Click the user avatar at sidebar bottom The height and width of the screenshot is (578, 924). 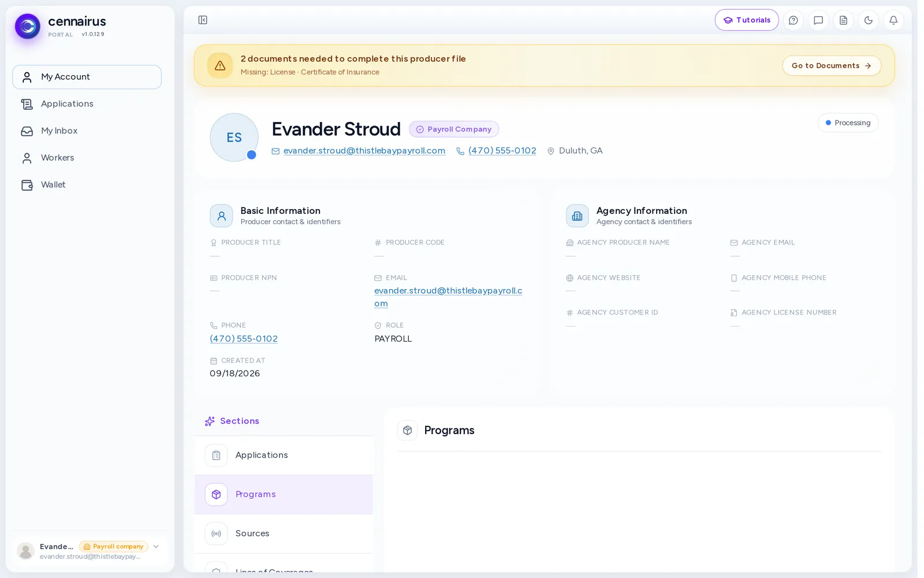click(25, 551)
